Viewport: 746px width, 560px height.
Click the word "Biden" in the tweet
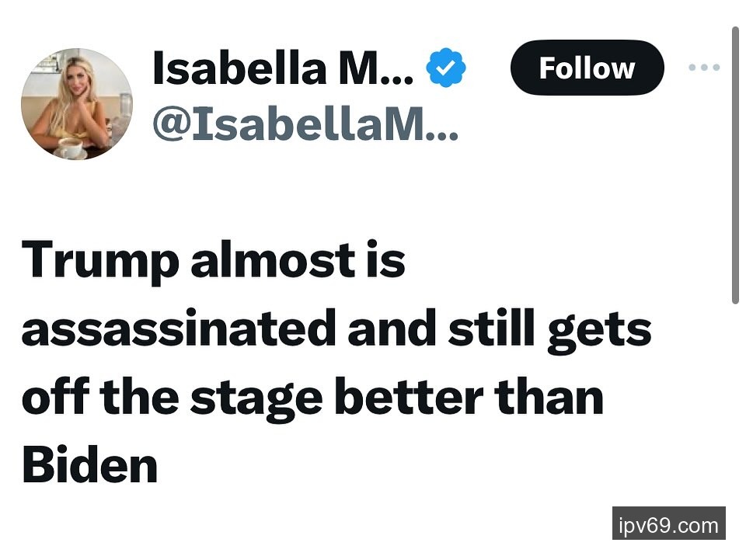click(89, 465)
